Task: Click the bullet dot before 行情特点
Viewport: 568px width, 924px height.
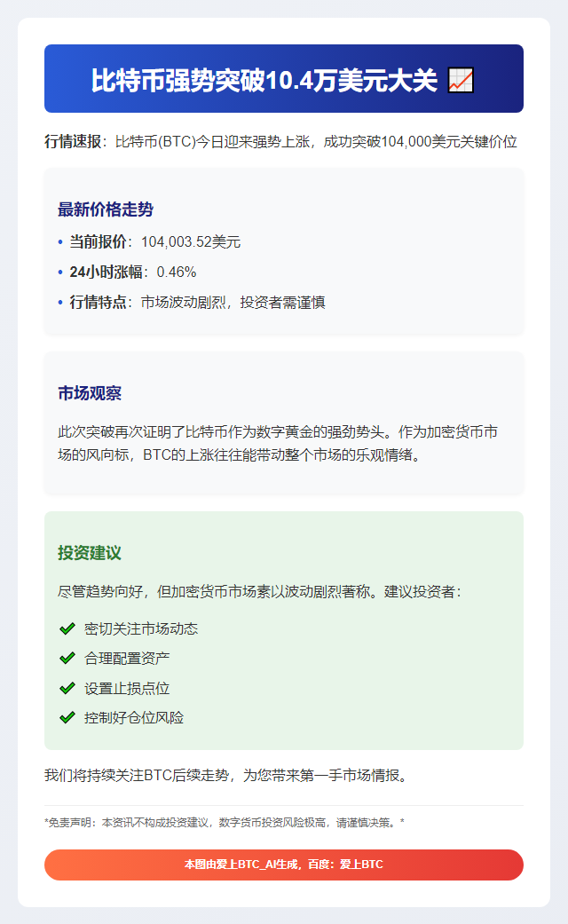Action: 60,302
